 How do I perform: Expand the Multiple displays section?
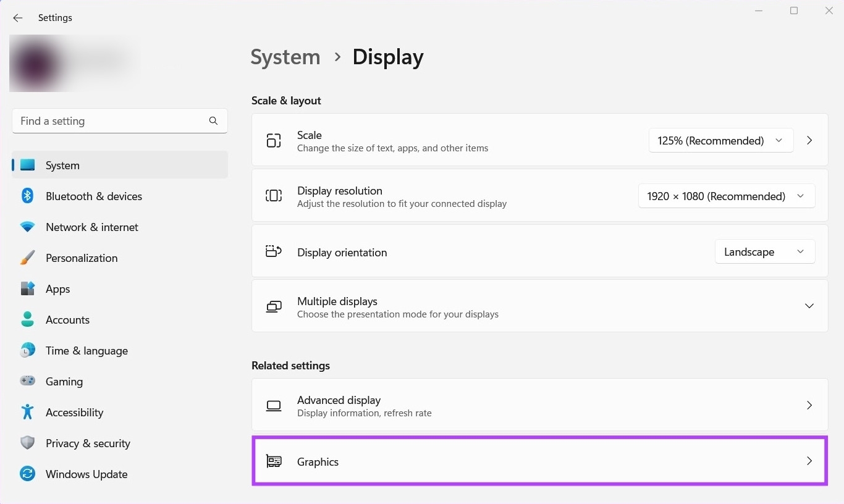pos(809,306)
